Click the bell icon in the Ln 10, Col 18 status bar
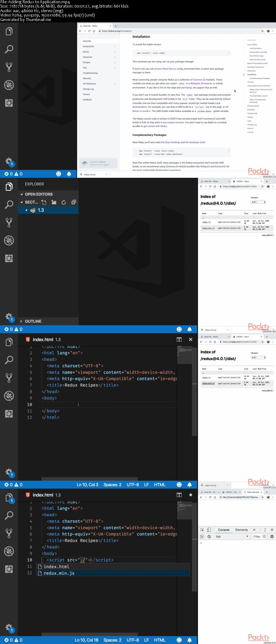The image size is (276, 644). tap(189, 640)
